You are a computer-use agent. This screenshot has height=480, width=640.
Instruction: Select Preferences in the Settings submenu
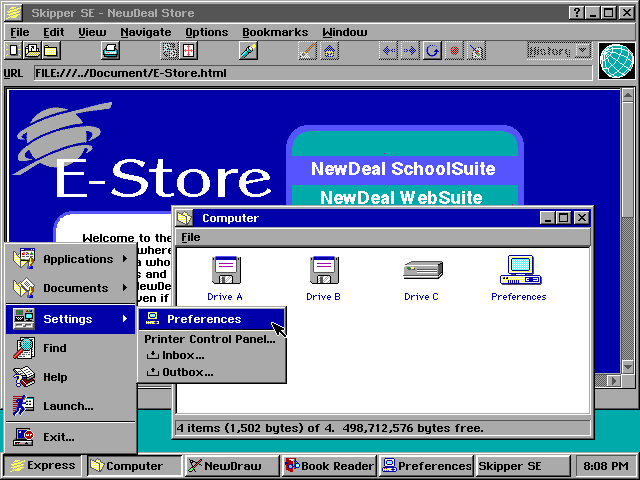(x=204, y=319)
